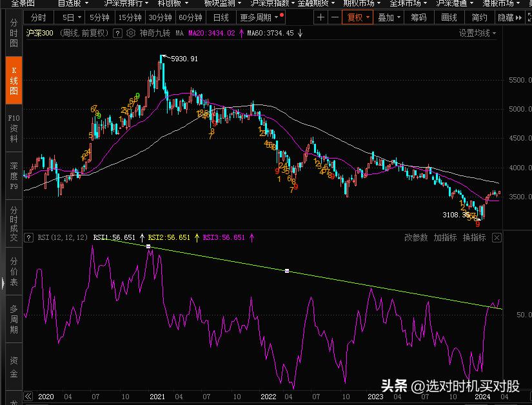Show 分价表 from the sidebar

[x=14, y=272]
